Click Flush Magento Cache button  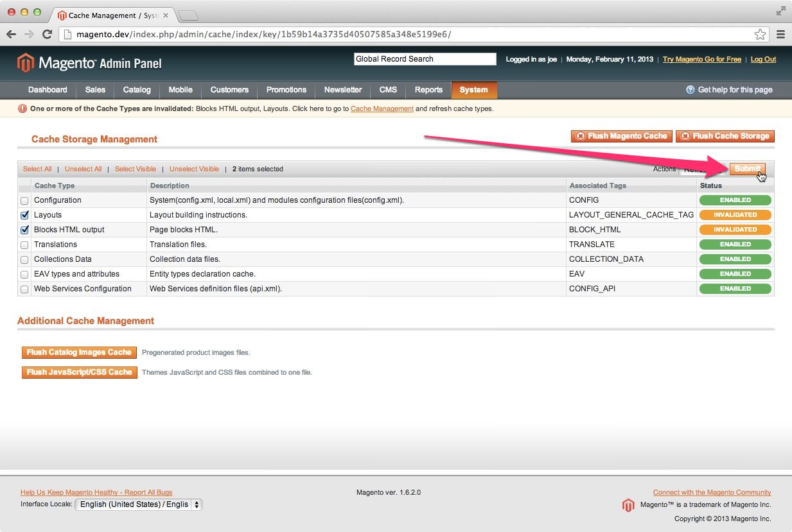pyautogui.click(x=621, y=136)
